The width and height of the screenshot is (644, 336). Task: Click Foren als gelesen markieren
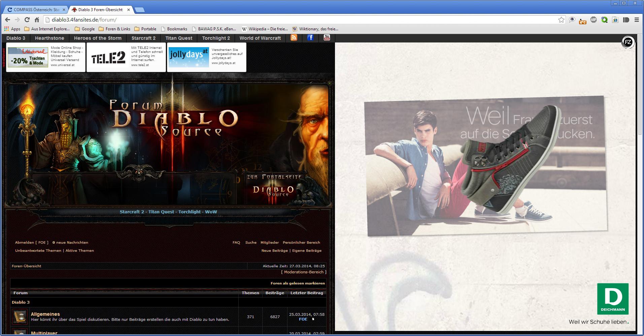[x=298, y=283]
